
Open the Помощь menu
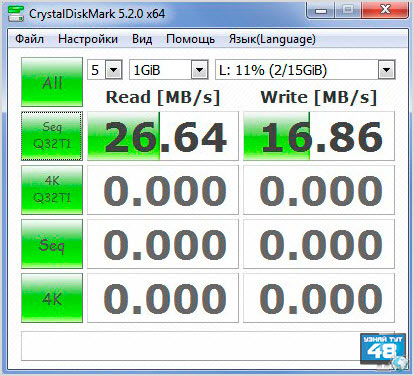click(x=190, y=39)
